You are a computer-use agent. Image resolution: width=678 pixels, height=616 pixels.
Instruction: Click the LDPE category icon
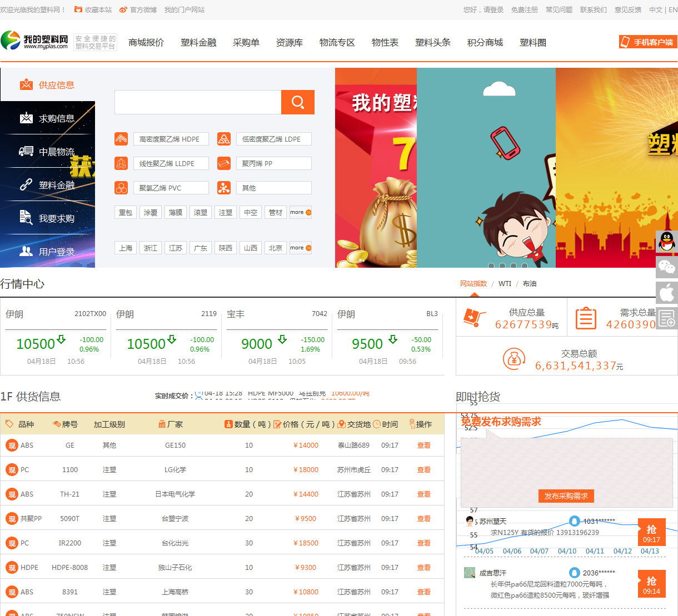pos(224,139)
